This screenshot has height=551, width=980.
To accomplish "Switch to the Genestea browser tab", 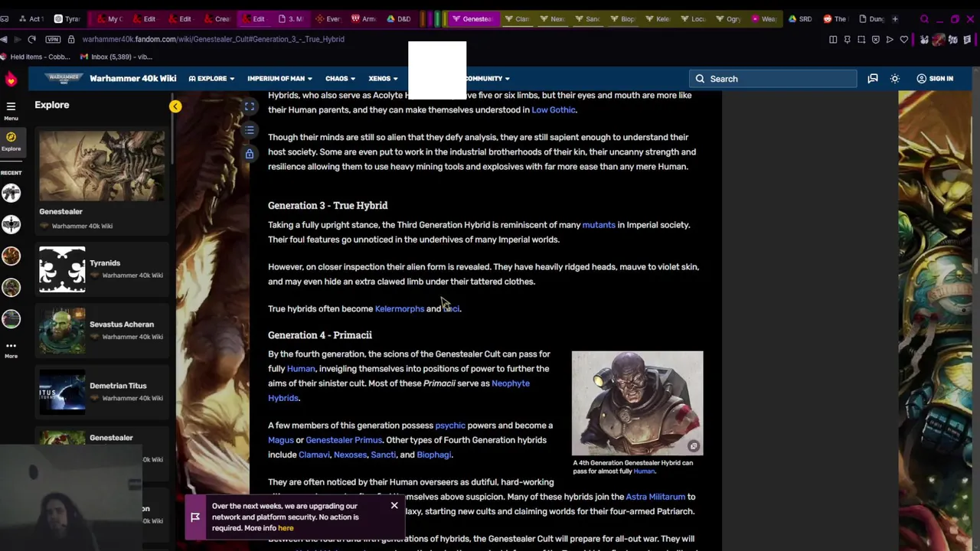I will pyautogui.click(x=471, y=18).
